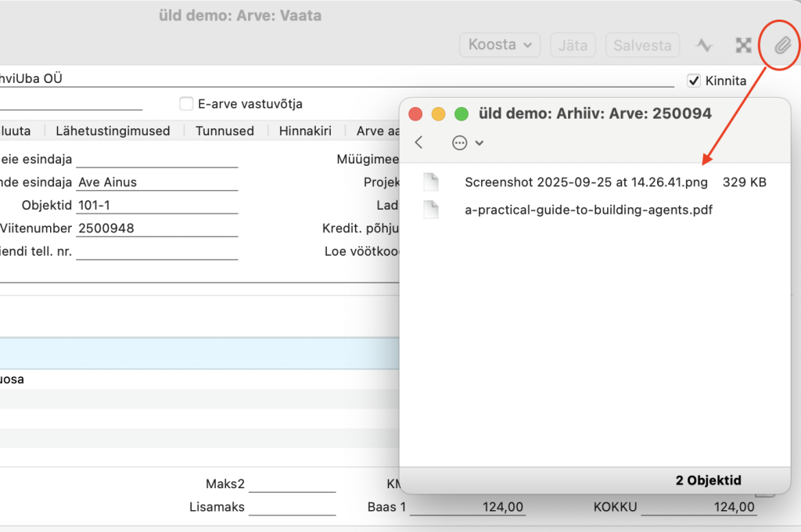Enable the E-arve vastuvõtja checkbox

tap(186, 104)
